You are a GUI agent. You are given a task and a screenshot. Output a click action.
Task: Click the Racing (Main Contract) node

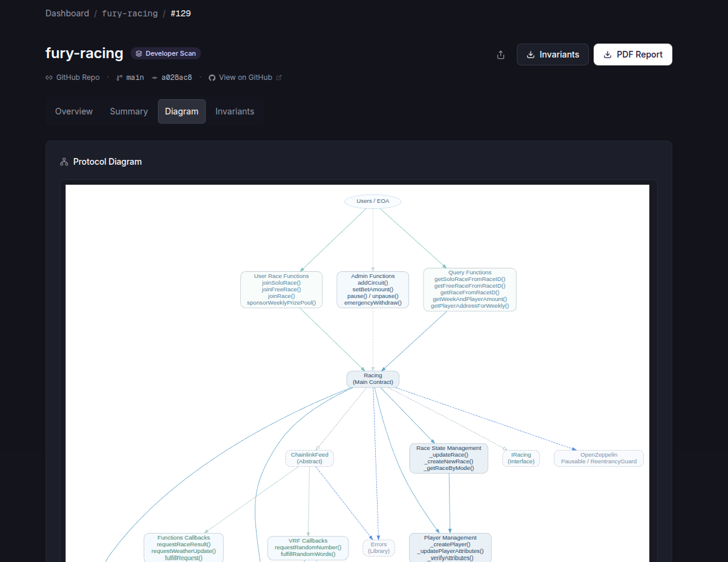point(373,379)
